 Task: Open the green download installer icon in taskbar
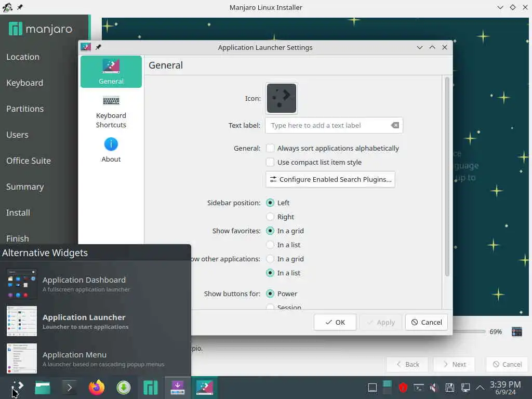[x=124, y=388]
